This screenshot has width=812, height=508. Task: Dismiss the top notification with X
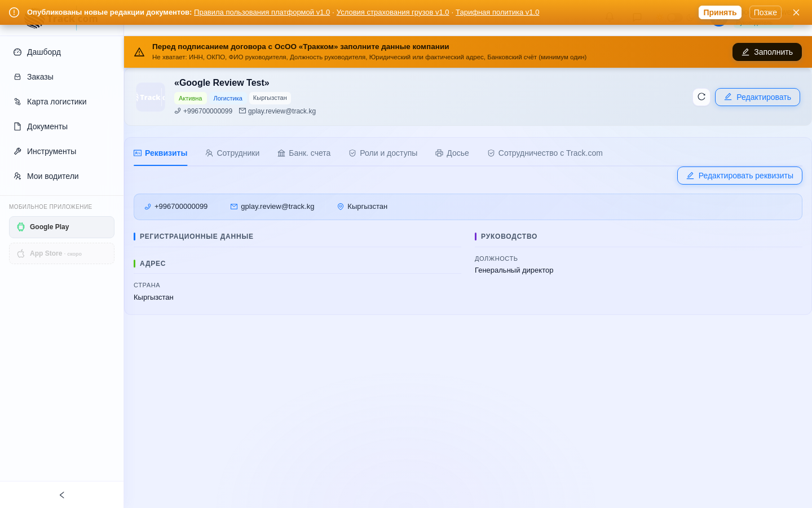[x=796, y=12]
